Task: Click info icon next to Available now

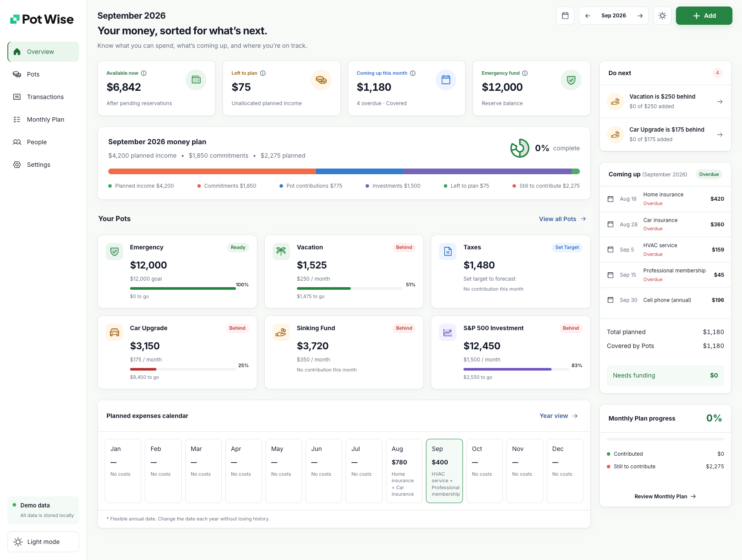Action: [144, 73]
